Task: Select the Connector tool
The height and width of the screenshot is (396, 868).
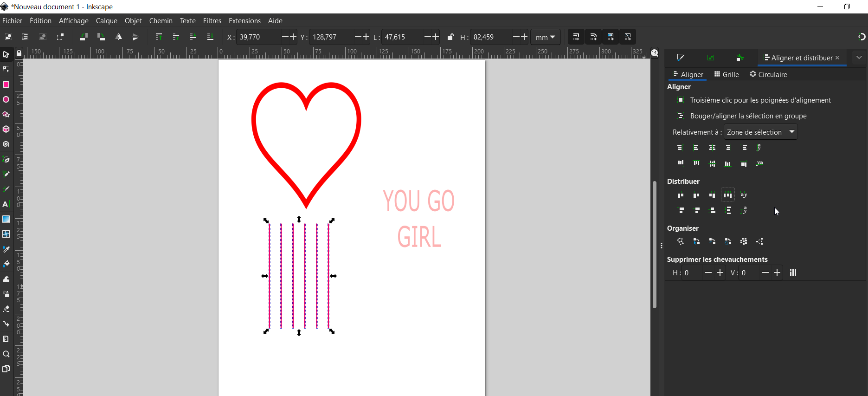Action: point(6,324)
